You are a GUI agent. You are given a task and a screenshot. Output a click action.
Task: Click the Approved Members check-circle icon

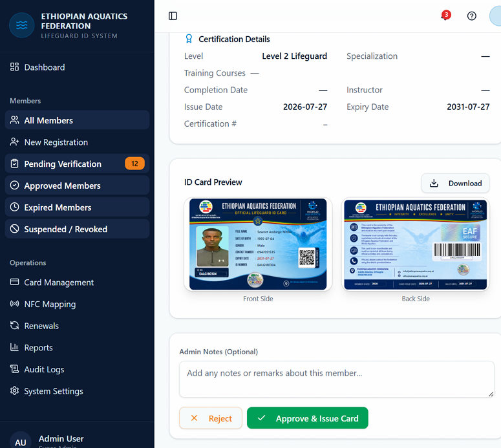pyautogui.click(x=14, y=186)
